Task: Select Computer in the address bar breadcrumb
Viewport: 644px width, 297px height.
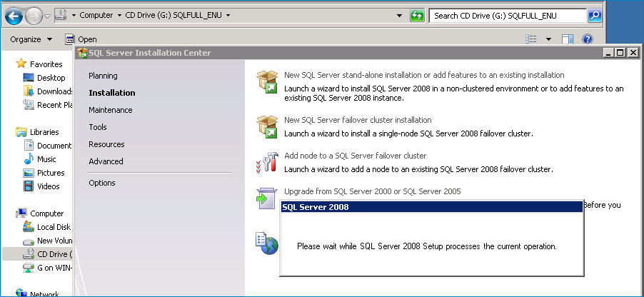Action: click(96, 15)
